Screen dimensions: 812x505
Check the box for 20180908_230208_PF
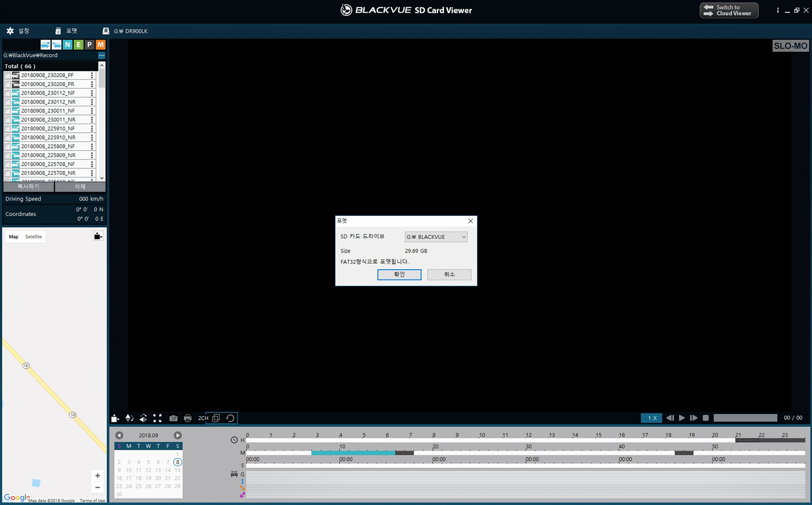7,75
